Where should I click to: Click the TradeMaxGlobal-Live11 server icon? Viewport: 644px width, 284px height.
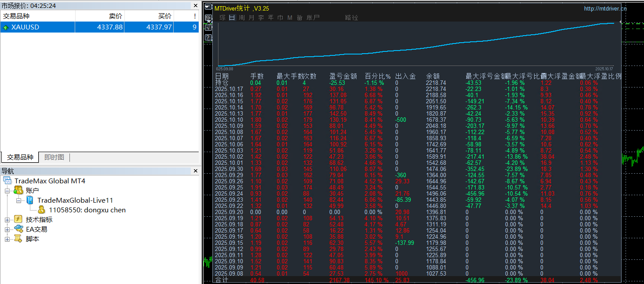[30, 200]
